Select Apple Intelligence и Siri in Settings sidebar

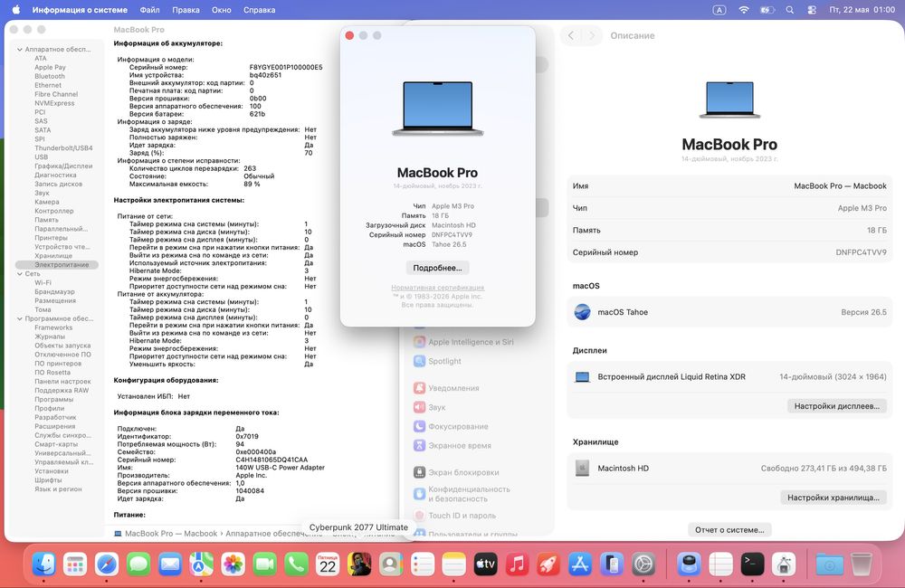pyautogui.click(x=471, y=342)
